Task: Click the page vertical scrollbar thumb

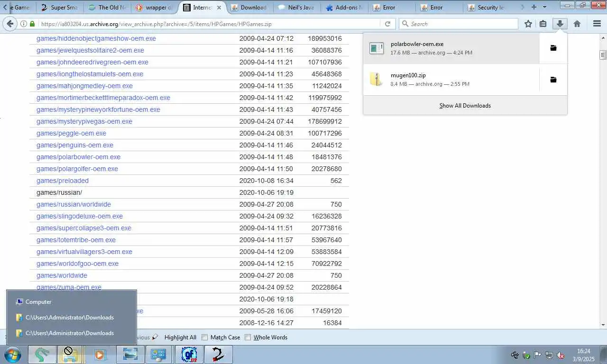Action: (603, 55)
